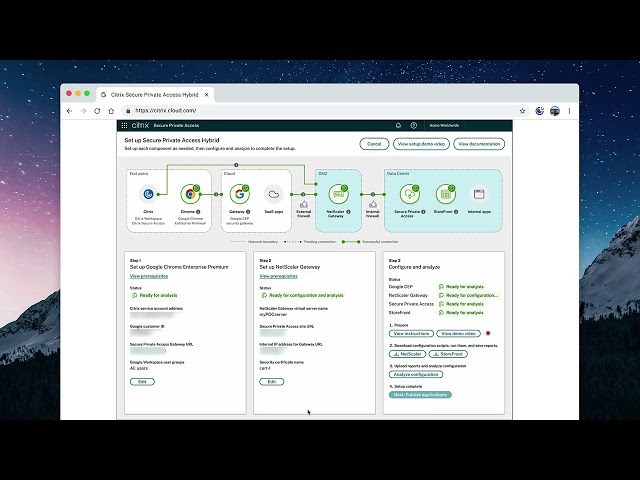640x480 pixels.
Task: Click Edit button in Step 1 card
Action: point(142,382)
